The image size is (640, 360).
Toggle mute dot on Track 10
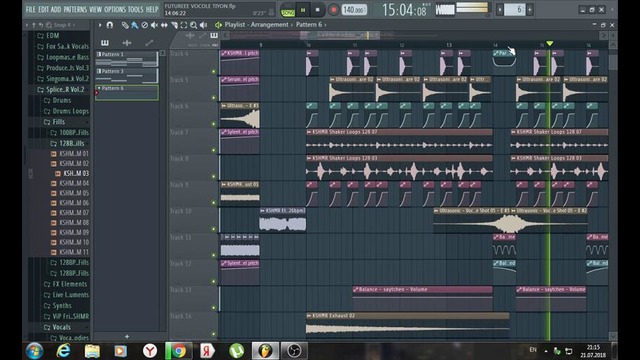click(x=213, y=229)
